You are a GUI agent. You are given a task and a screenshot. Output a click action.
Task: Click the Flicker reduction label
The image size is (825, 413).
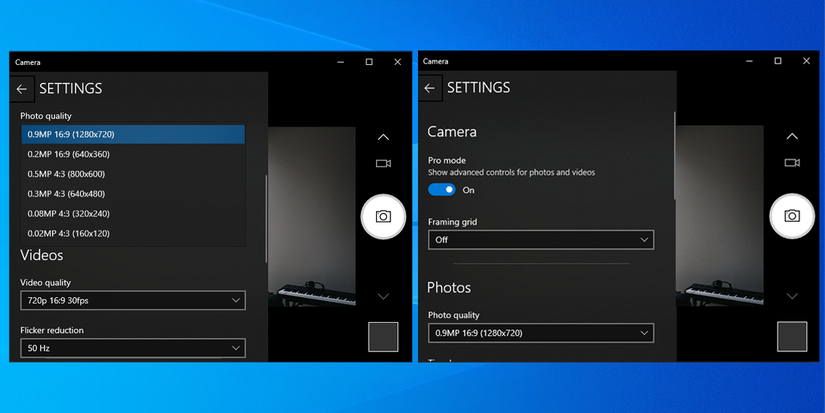coord(52,330)
